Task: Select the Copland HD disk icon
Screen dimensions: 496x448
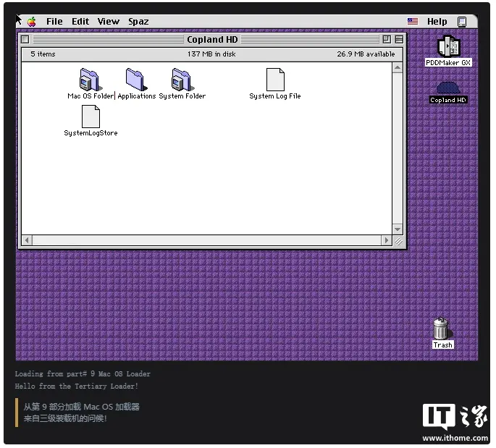Action: pos(448,88)
